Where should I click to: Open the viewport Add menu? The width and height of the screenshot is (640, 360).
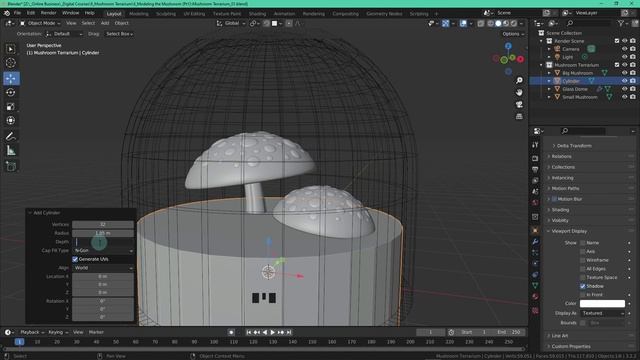point(105,23)
